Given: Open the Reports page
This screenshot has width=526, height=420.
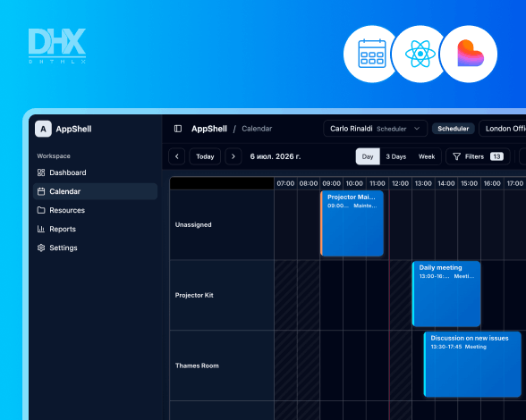Looking at the screenshot, I should click(95, 229).
